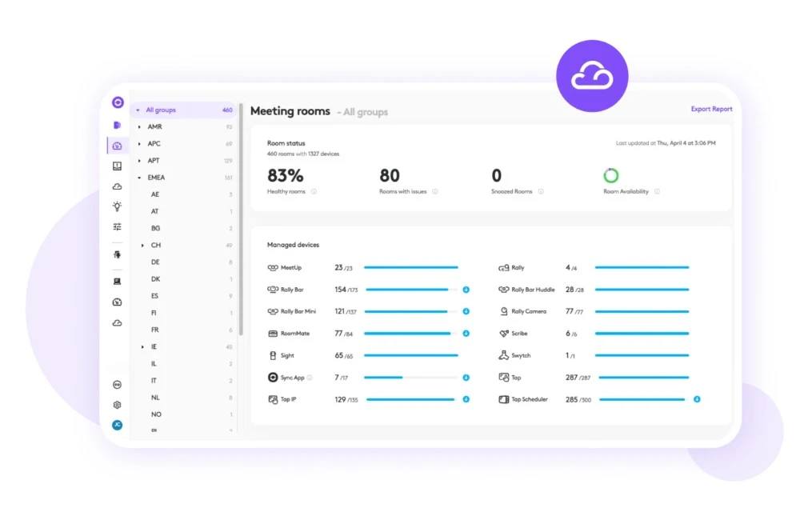Image resolution: width=812 pixels, height=508 pixels.
Task: Click the Sync App progress bar
Action: tap(411, 378)
